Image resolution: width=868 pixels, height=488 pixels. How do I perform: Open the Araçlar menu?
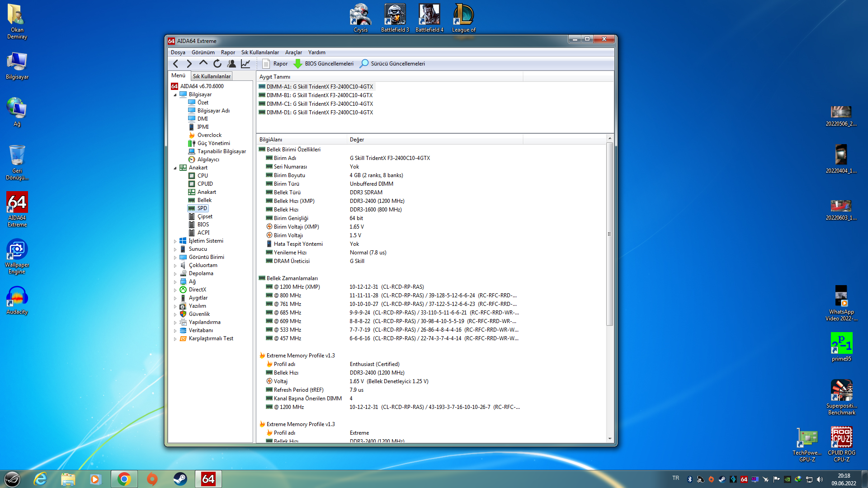tap(293, 52)
